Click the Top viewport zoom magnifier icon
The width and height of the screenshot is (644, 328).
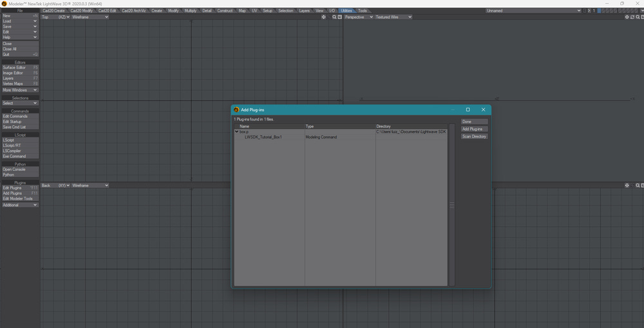tap(334, 17)
